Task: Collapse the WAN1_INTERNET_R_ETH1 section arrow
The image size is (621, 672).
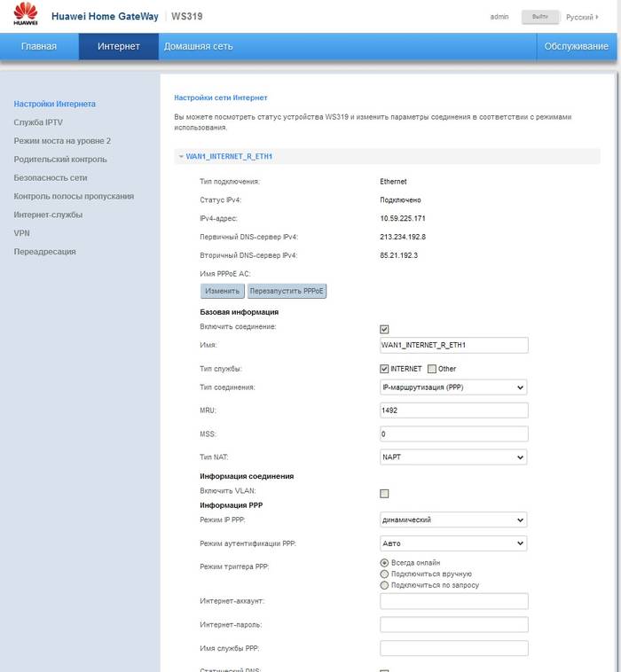Action: point(181,156)
